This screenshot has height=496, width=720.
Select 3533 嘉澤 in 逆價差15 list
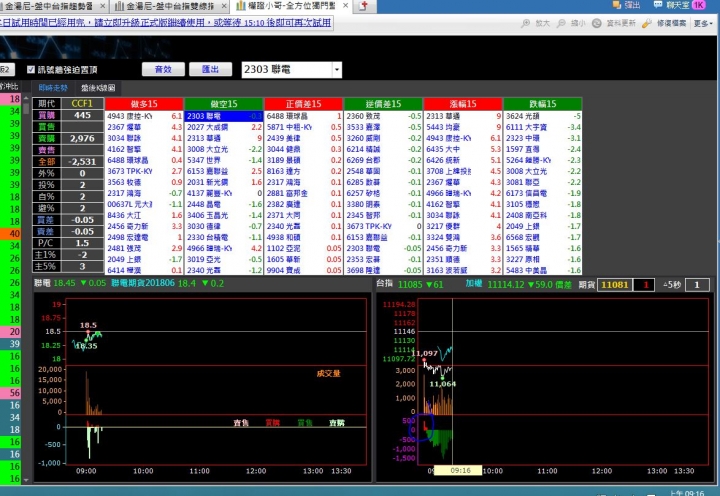coord(383,127)
